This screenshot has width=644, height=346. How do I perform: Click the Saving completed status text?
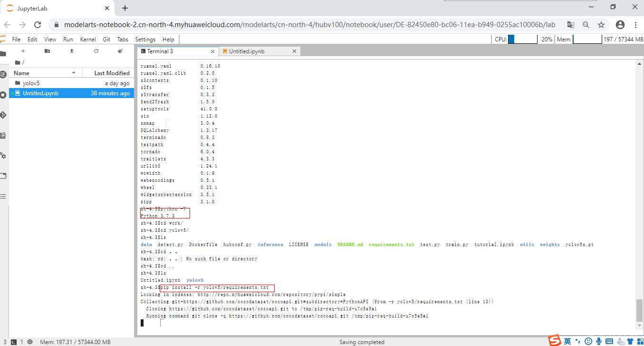[362, 342]
